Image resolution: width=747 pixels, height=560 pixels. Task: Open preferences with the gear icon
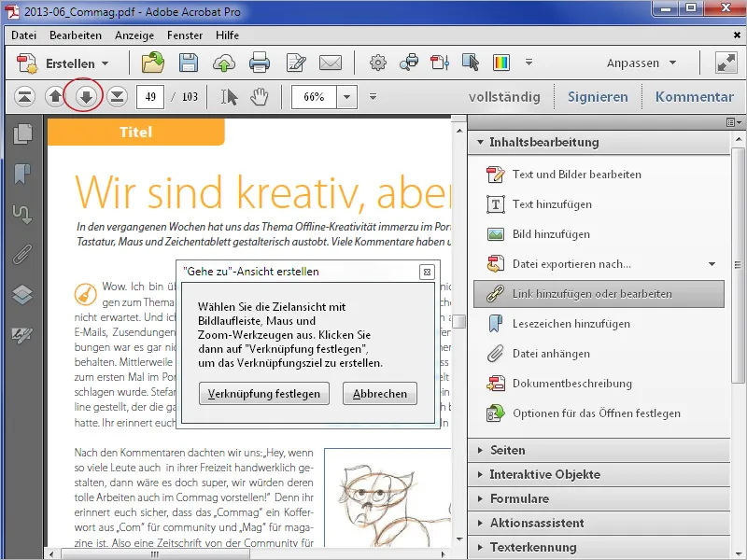coord(378,63)
